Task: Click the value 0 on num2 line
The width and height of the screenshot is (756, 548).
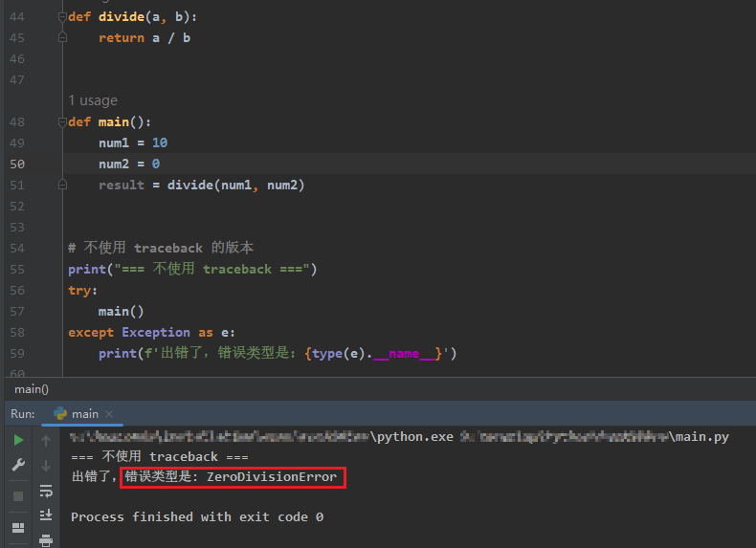Action: coord(156,164)
